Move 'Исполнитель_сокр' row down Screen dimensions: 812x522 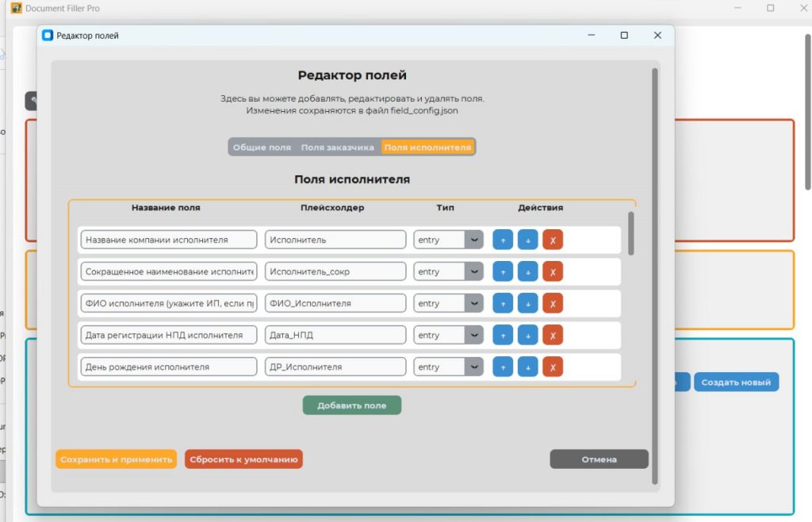click(527, 271)
